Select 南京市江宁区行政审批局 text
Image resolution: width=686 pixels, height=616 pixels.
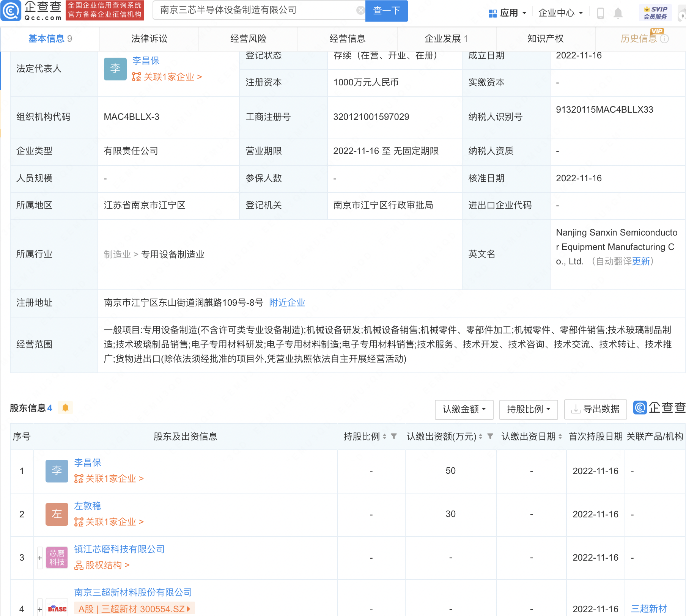pos(383,205)
